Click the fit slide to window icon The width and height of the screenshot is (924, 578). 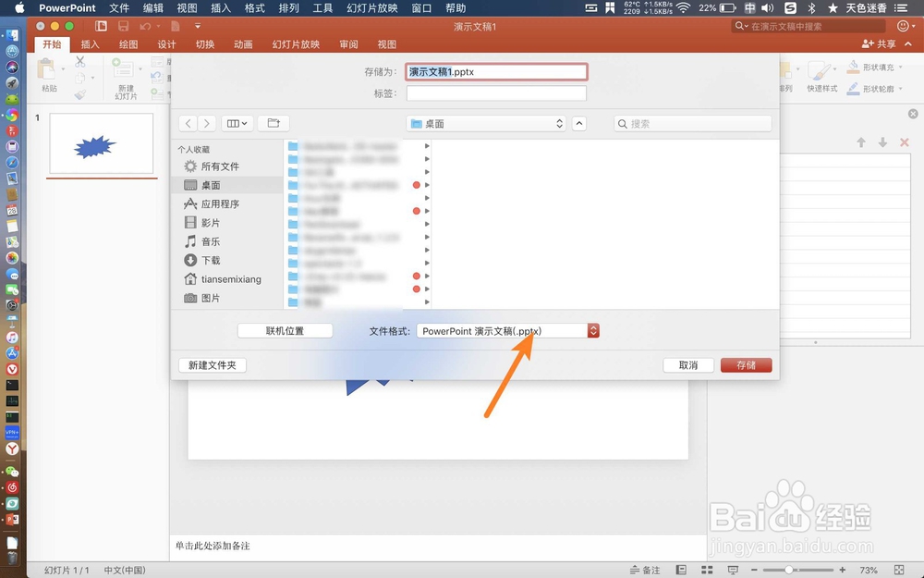tap(899, 570)
